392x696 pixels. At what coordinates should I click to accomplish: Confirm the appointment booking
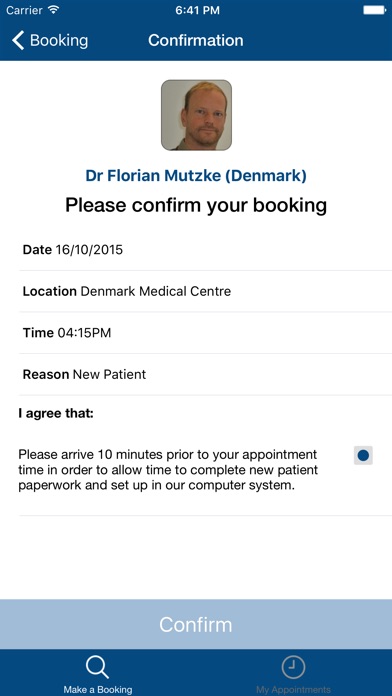(196, 624)
